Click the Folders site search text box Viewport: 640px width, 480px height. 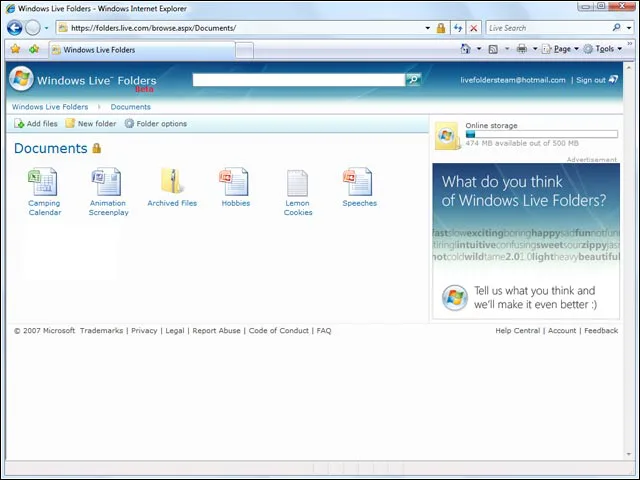pyautogui.click(x=298, y=80)
